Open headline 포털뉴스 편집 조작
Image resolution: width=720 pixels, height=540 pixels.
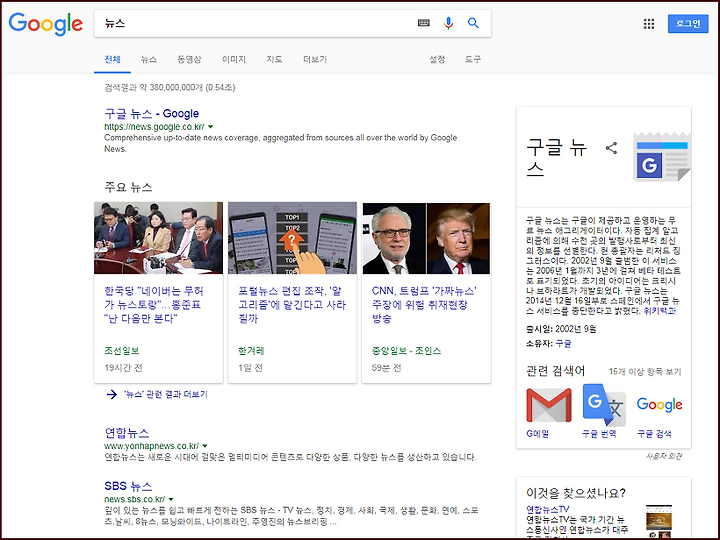click(x=292, y=305)
